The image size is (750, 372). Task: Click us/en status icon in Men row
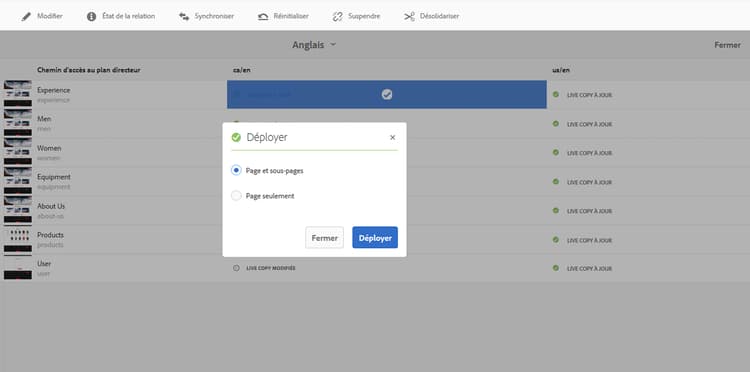click(x=556, y=123)
